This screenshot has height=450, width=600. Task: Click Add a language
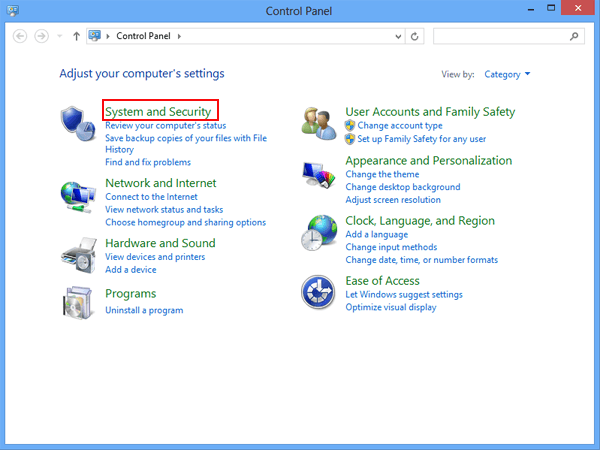point(377,235)
